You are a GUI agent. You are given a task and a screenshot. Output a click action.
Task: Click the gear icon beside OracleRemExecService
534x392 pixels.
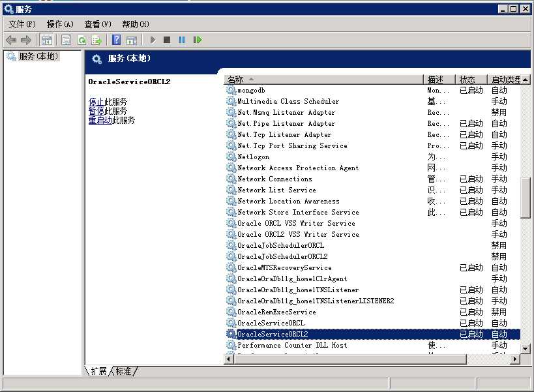tap(231, 312)
